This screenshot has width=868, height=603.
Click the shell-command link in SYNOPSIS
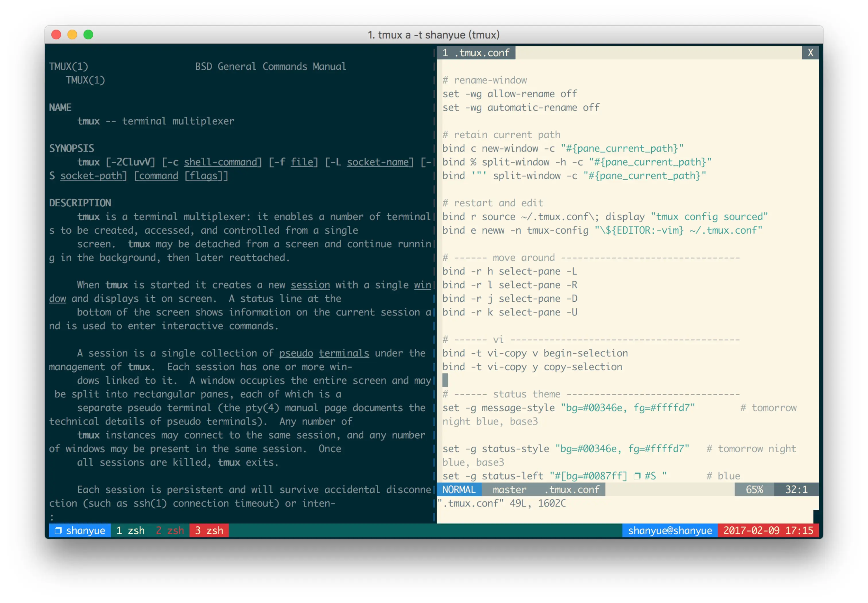pos(222,162)
